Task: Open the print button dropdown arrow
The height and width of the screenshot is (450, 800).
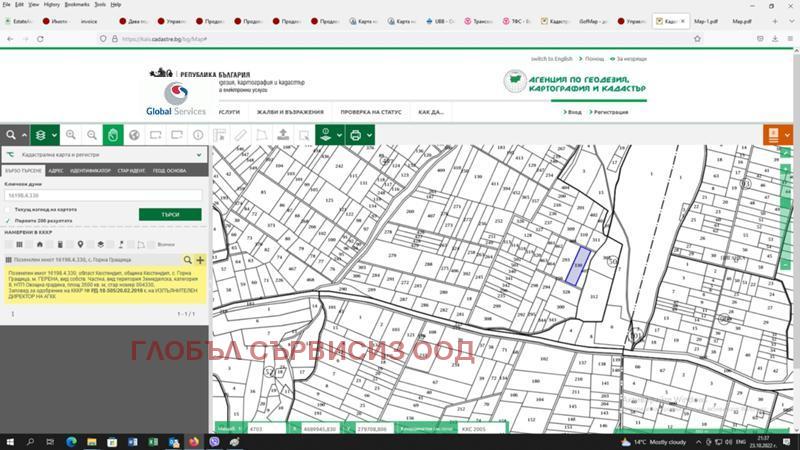Action: pos(369,135)
